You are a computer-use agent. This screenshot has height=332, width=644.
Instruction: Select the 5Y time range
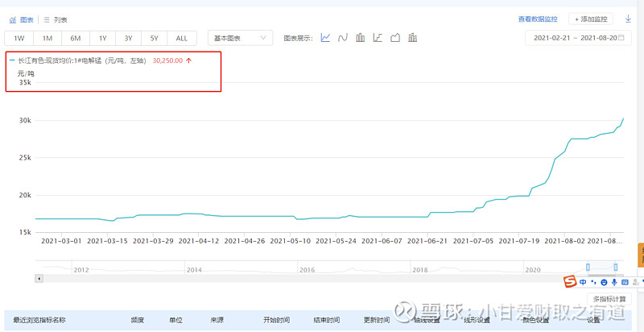(154, 38)
